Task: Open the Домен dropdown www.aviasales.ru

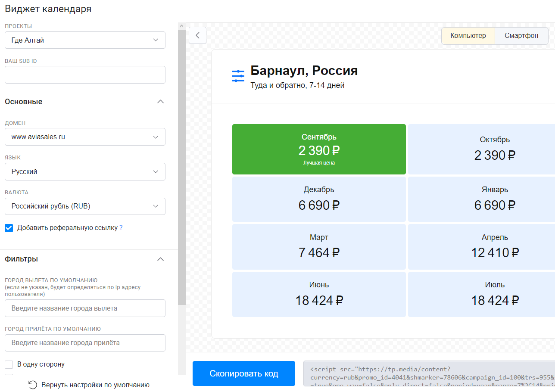Action: tap(85, 137)
